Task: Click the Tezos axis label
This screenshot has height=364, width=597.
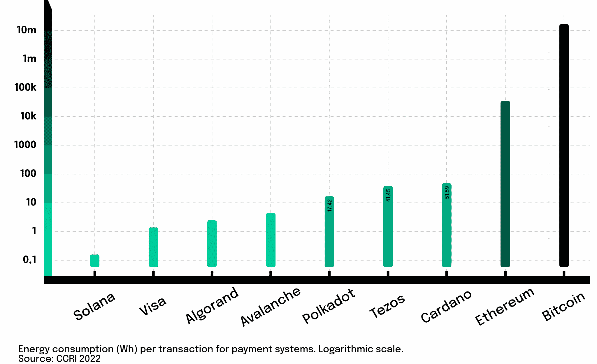Action: 387,306
